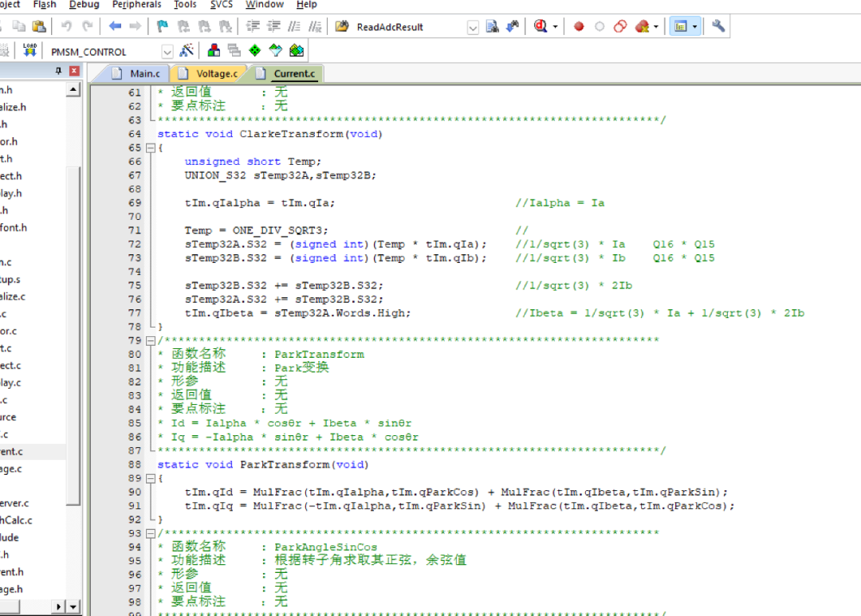Open the Debug menu

point(84,5)
